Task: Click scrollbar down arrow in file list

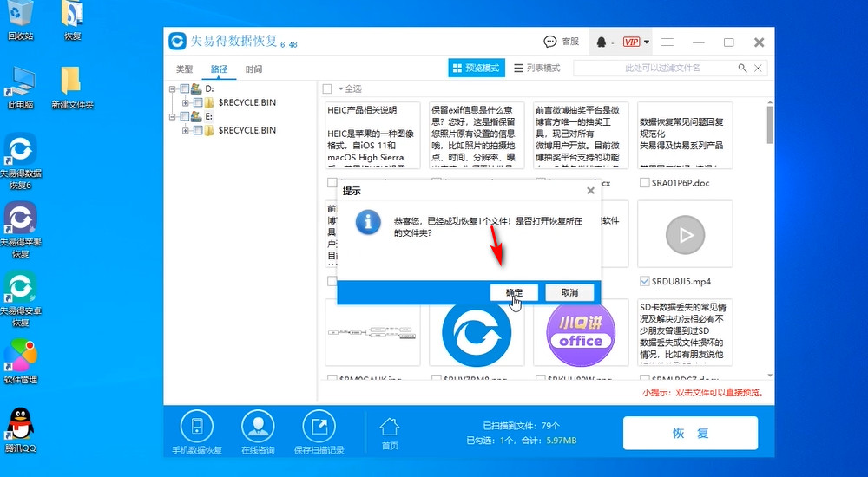Action: click(x=770, y=376)
